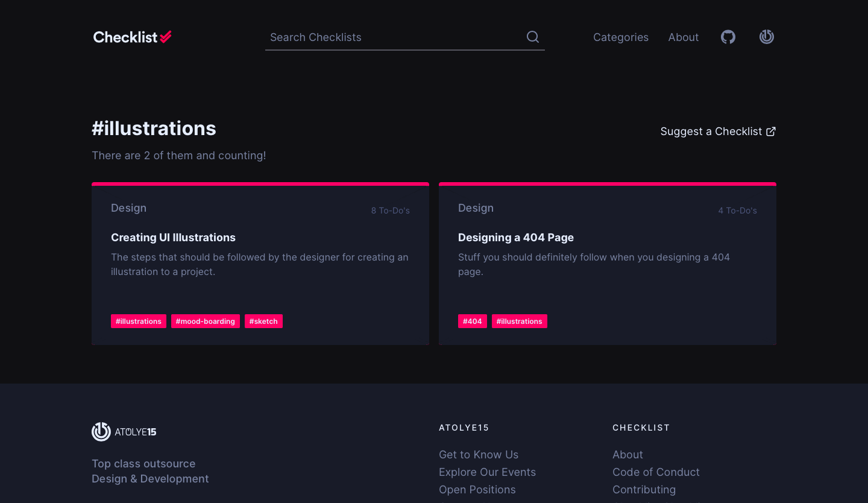Viewport: 868px width, 503px height.
Task: Click the Atolye15 icon in header
Action: 766,37
